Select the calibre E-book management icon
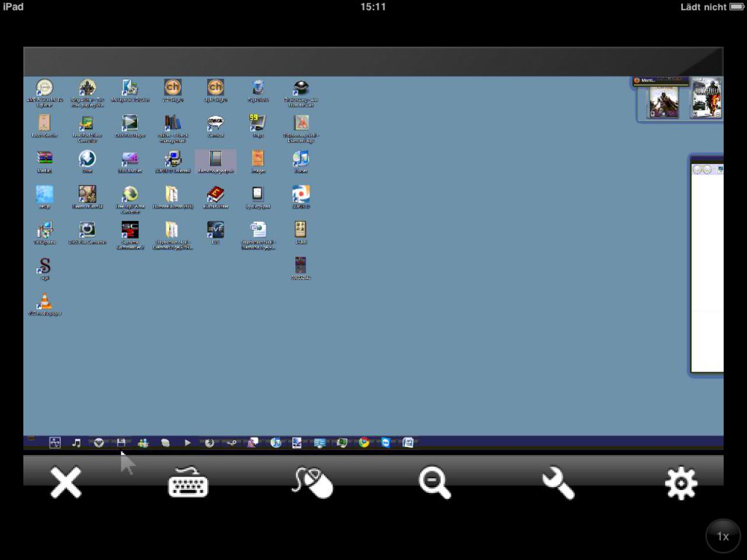Screen dimensions: 747x560 coord(172,129)
